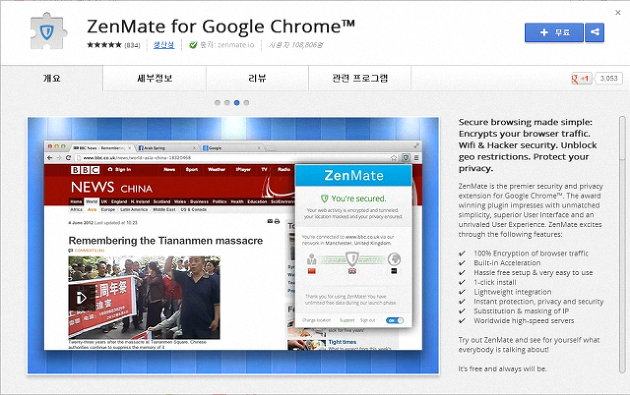
Task: Click the bookmark star in the screenshot address bar
Action: (x=394, y=158)
